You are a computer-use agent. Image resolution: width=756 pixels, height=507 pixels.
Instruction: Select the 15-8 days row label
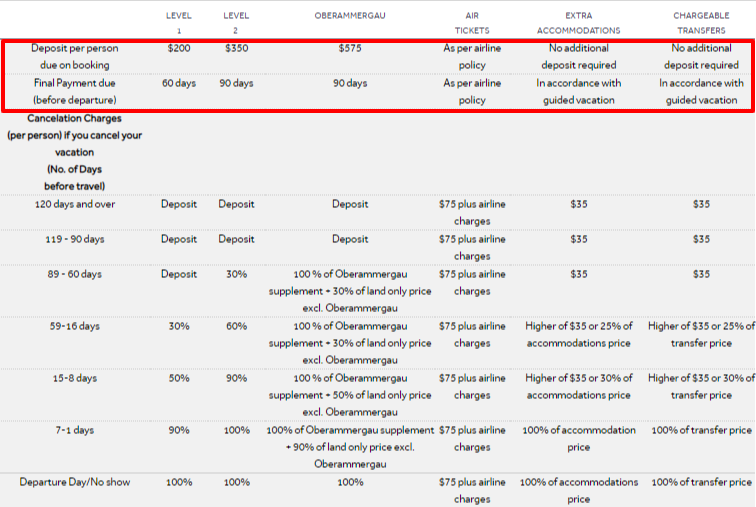click(75, 378)
